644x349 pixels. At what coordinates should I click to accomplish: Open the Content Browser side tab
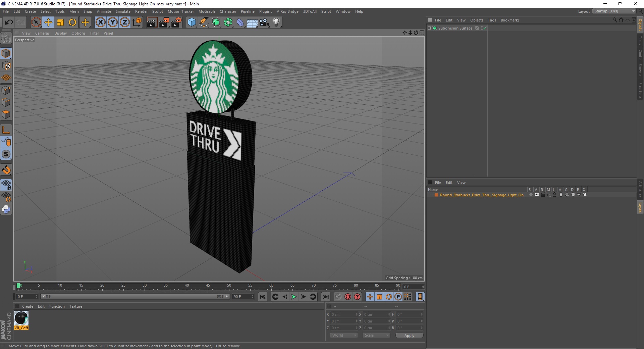(640, 63)
